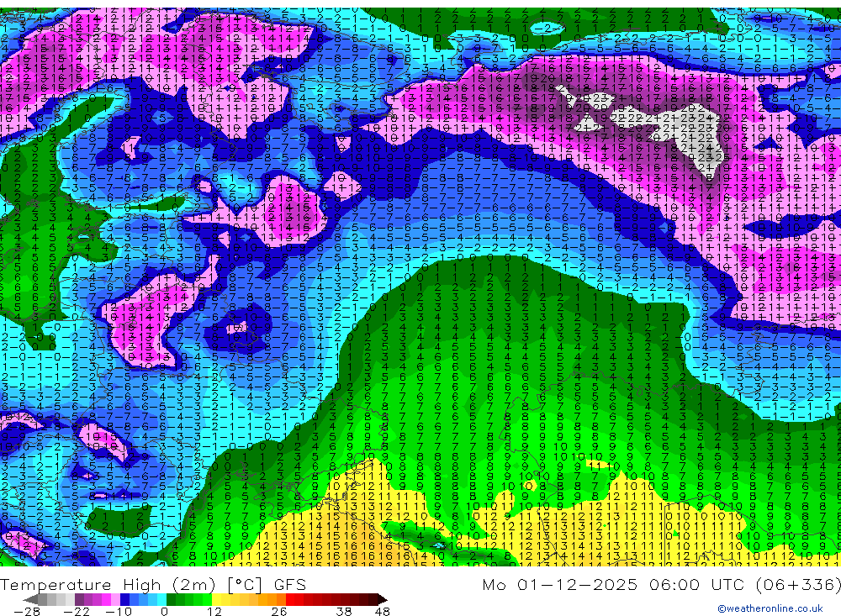
Task: Click the gray left arrow tip of the color scale
Action: point(30,600)
